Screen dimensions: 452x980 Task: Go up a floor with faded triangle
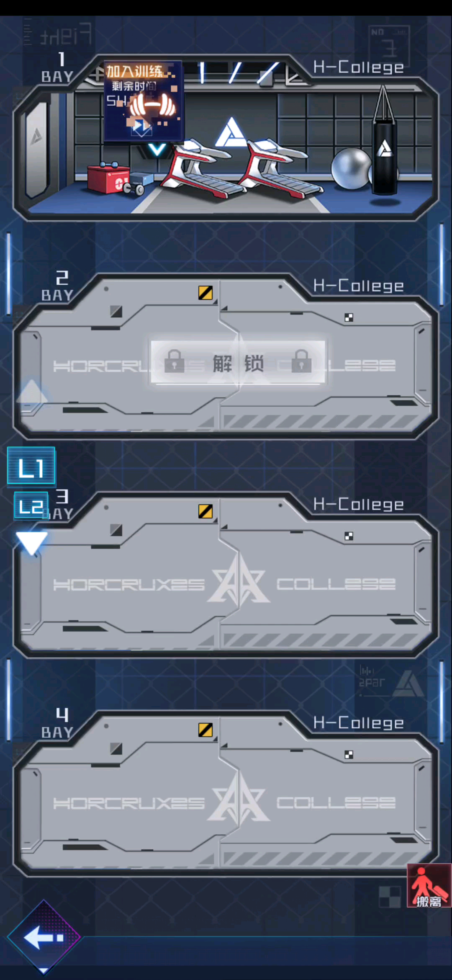(31, 392)
